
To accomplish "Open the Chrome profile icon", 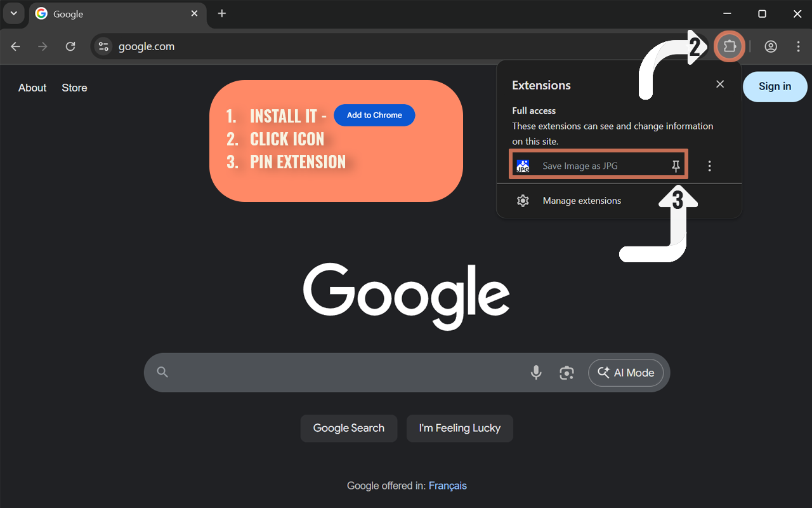I will coord(771,46).
